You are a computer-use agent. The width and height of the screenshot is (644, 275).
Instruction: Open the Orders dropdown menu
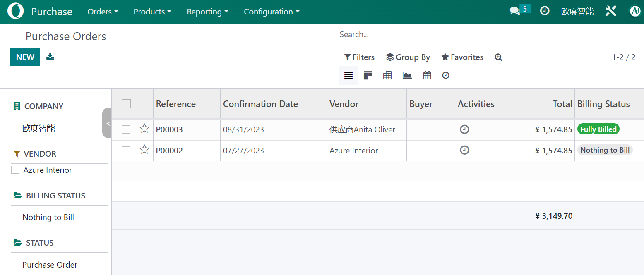(x=103, y=12)
